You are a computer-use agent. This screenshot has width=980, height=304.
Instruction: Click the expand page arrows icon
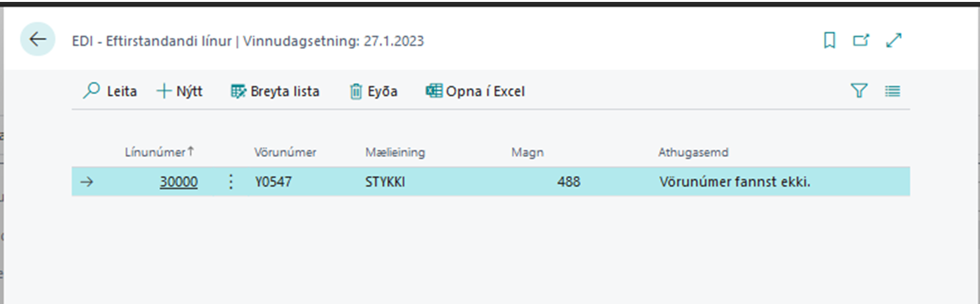tap(894, 41)
